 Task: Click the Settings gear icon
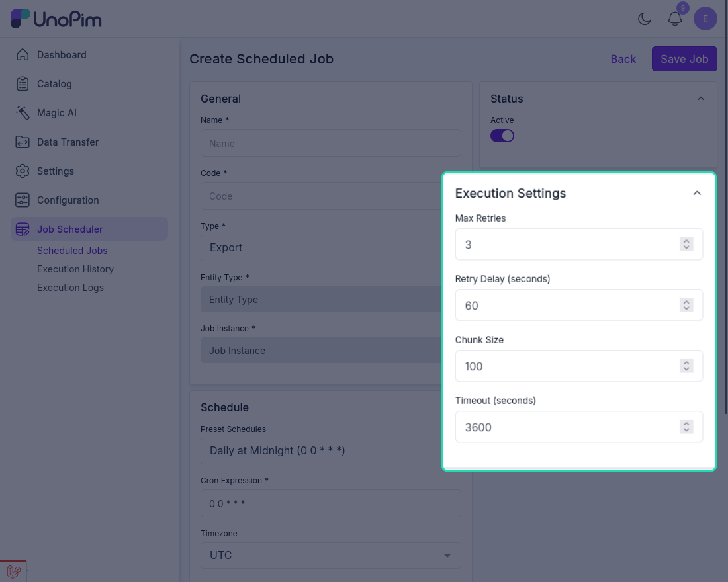[23, 171]
